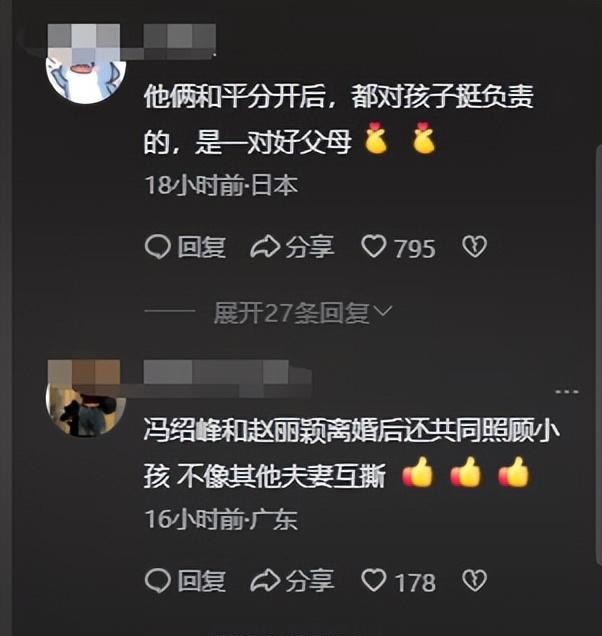Click share arrow icon on second comment

point(265,581)
